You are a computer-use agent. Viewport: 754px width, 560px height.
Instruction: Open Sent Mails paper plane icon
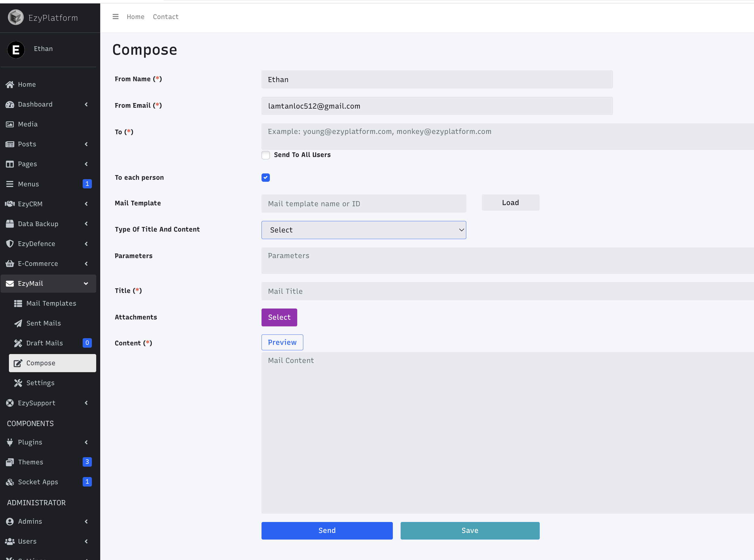point(18,323)
